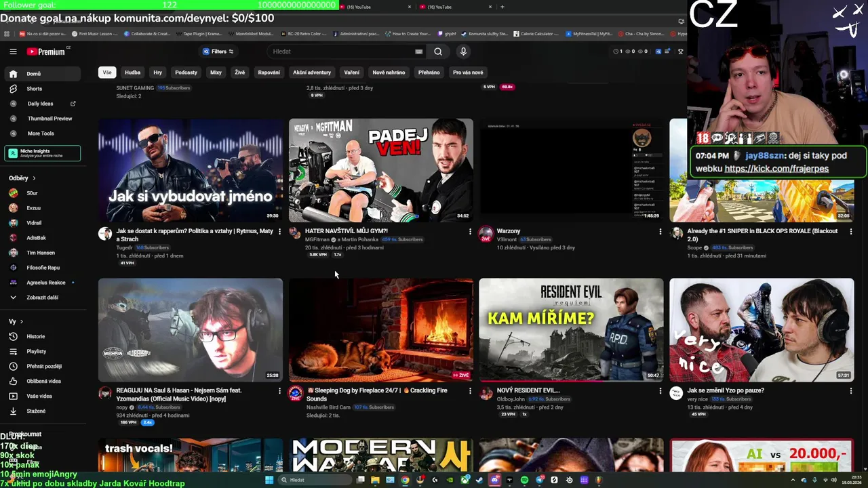
Task: Open new browser tab plus button
Action: (502, 7)
